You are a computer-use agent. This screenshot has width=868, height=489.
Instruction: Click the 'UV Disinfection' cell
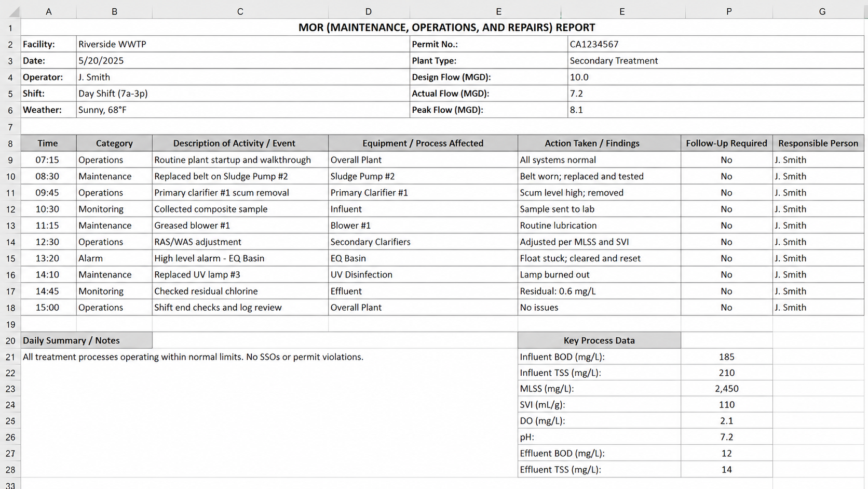[x=423, y=274]
